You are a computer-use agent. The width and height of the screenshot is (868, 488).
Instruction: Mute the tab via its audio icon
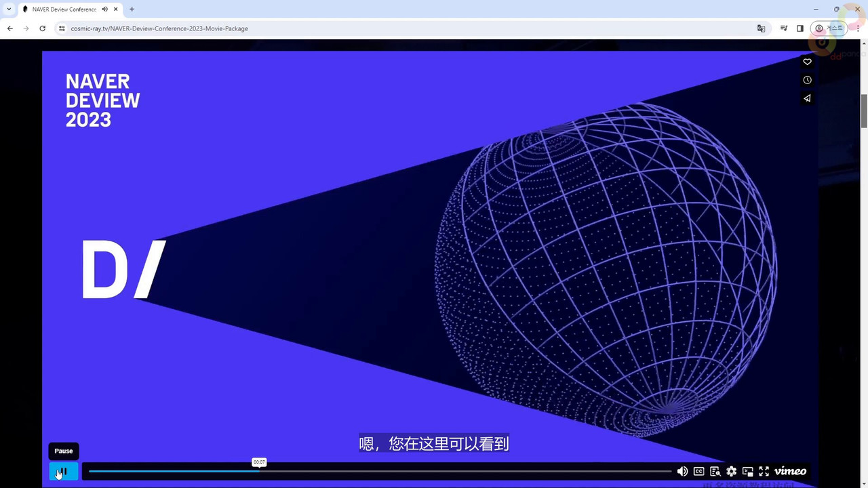(104, 9)
